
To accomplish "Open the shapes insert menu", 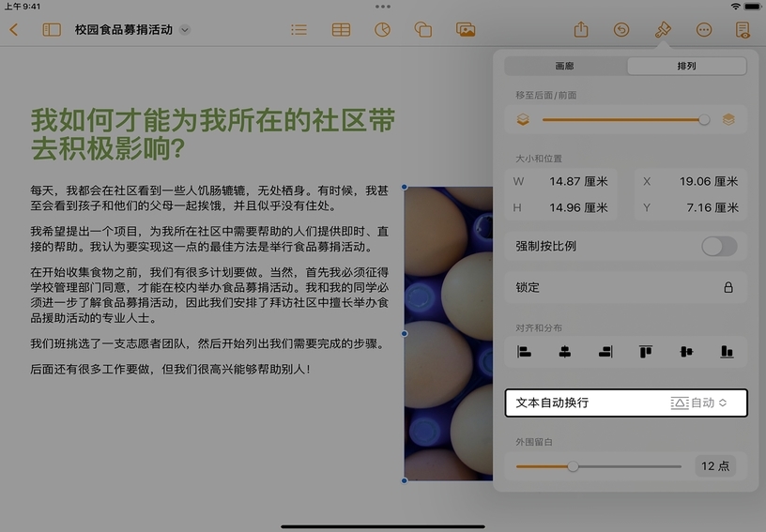I will click(423, 30).
